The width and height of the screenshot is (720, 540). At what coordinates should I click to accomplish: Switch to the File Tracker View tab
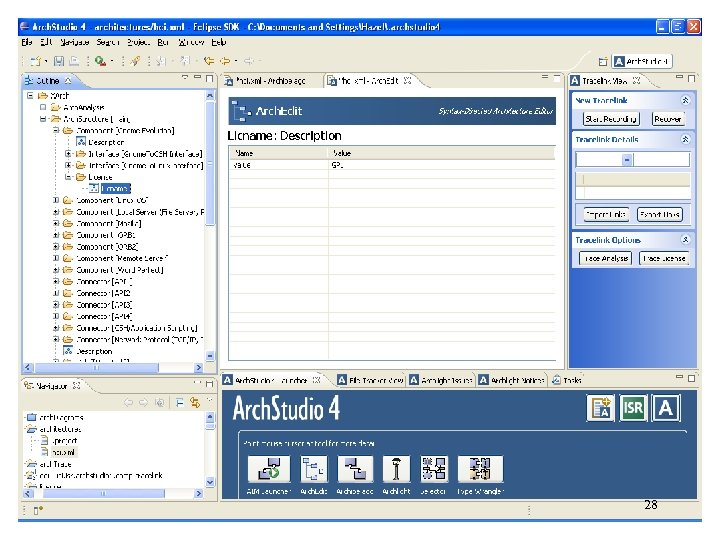[x=371, y=380]
